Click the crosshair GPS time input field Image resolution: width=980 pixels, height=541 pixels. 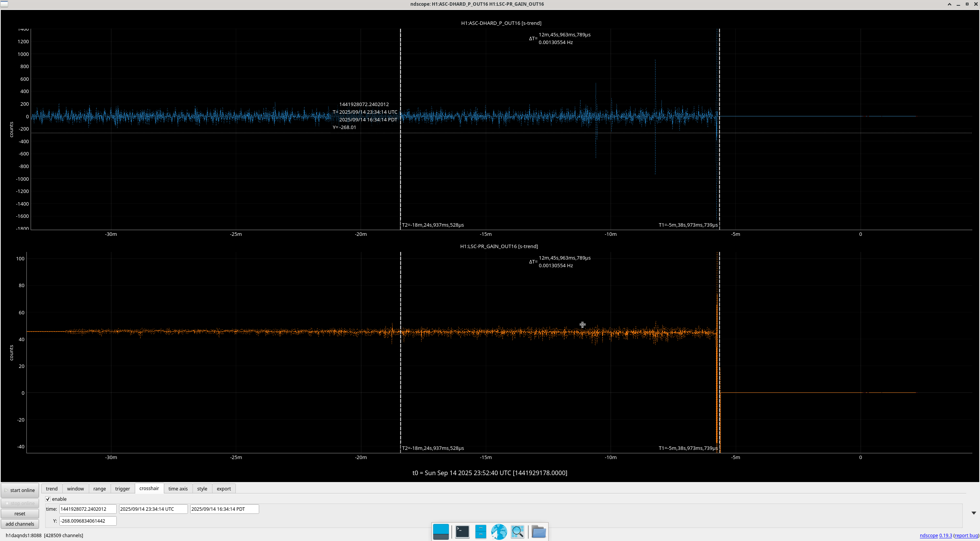(88, 509)
